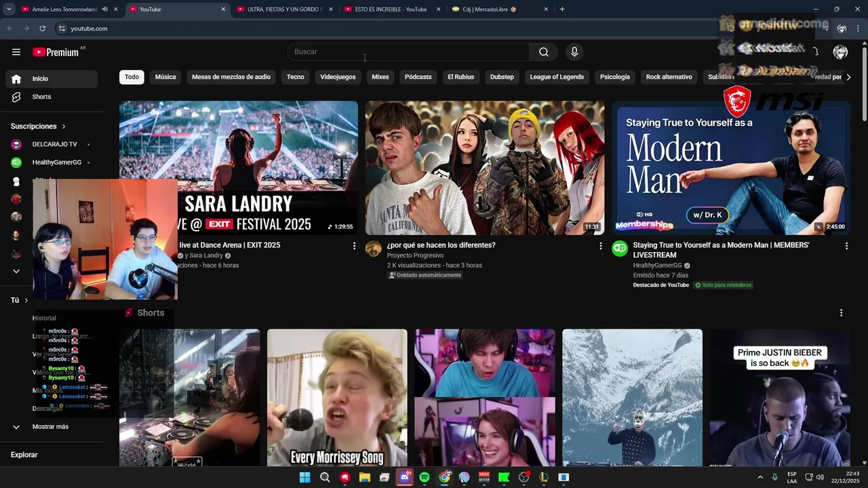The width and height of the screenshot is (868, 488).
Task: Switch to ESTO ES INCREIBLE browser tab
Action: click(391, 9)
